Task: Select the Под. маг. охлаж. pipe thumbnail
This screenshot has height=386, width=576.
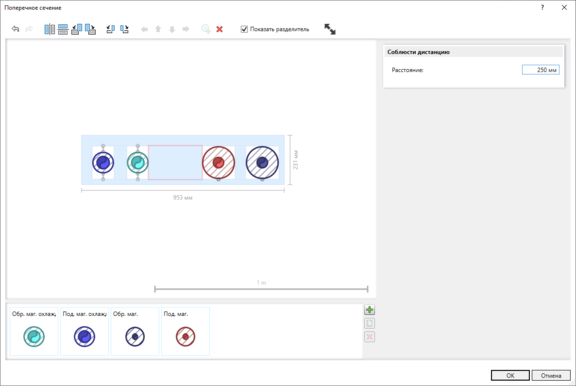Action: click(84, 332)
